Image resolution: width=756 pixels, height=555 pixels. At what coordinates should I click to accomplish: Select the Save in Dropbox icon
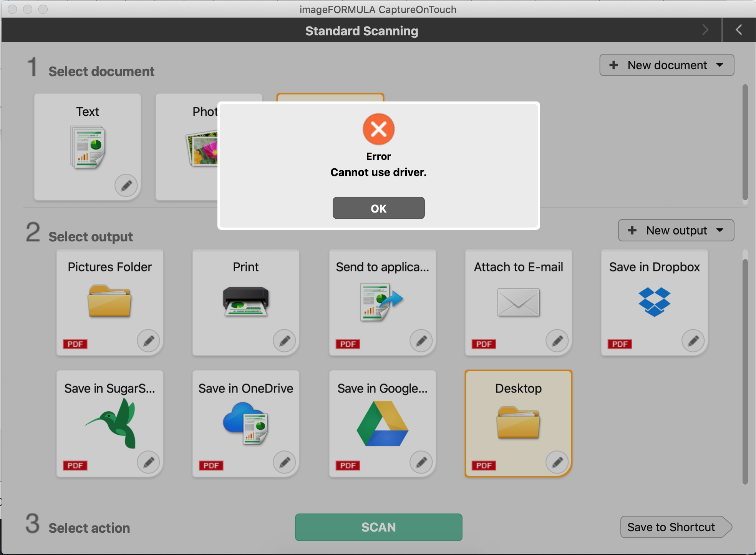click(654, 301)
